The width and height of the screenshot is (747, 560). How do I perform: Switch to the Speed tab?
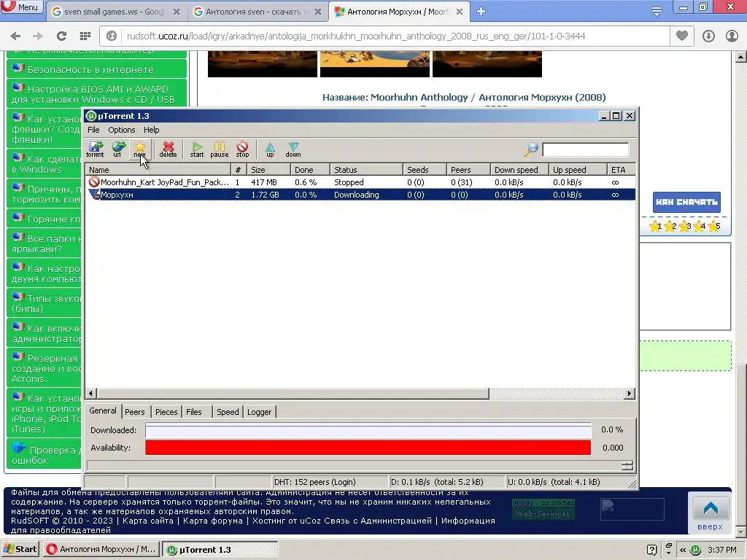(x=228, y=412)
